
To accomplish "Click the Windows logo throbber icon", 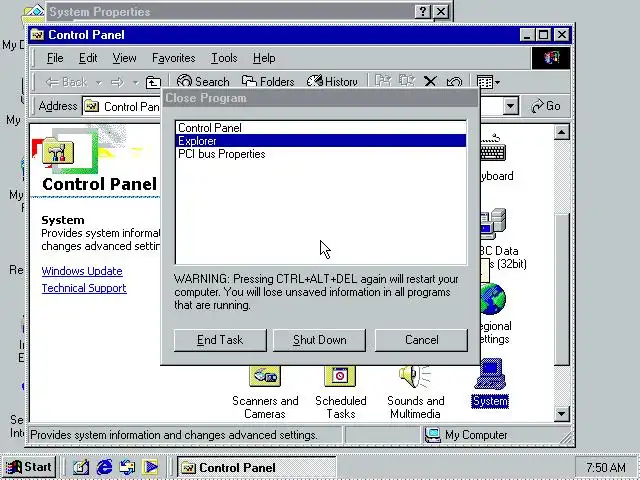I will [x=551, y=58].
